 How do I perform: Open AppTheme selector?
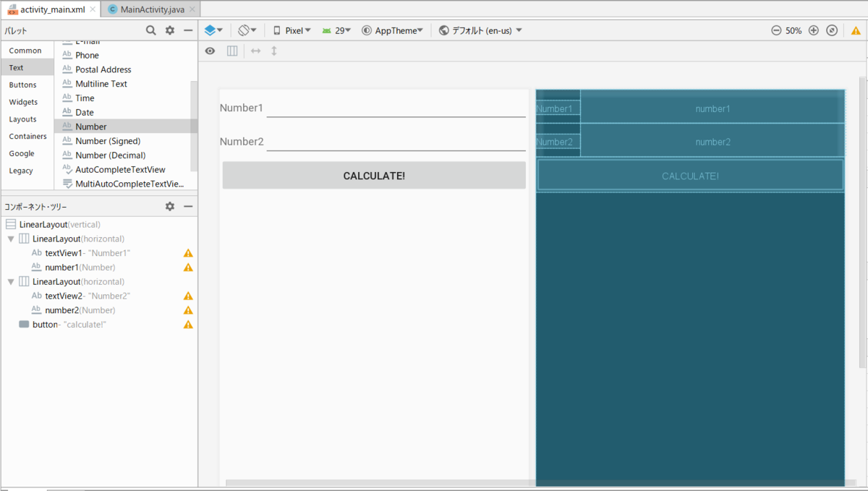pos(393,30)
